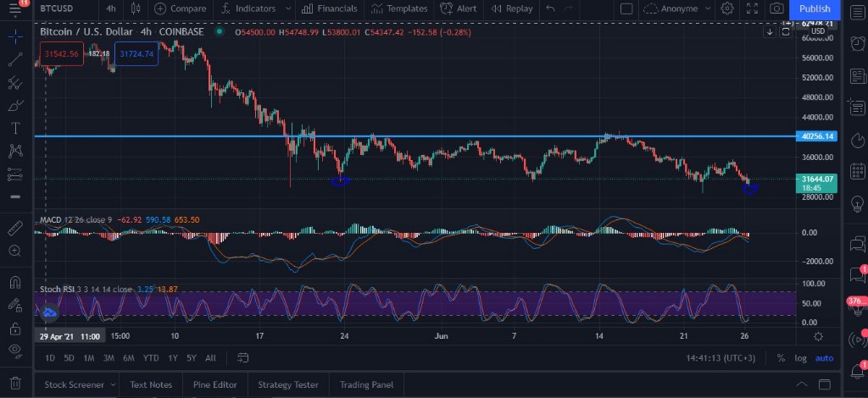This screenshot has width=868, height=398.
Task: Click the zoom in magnifier tool
Action: [x=14, y=252]
